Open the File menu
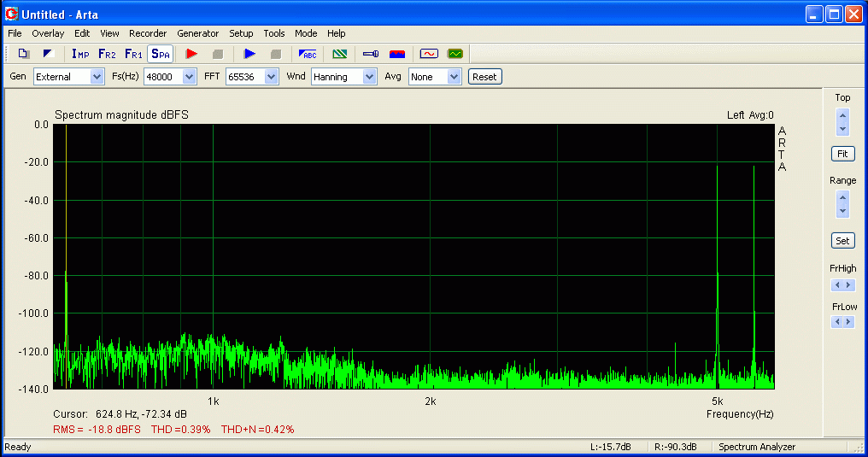 click(x=15, y=34)
